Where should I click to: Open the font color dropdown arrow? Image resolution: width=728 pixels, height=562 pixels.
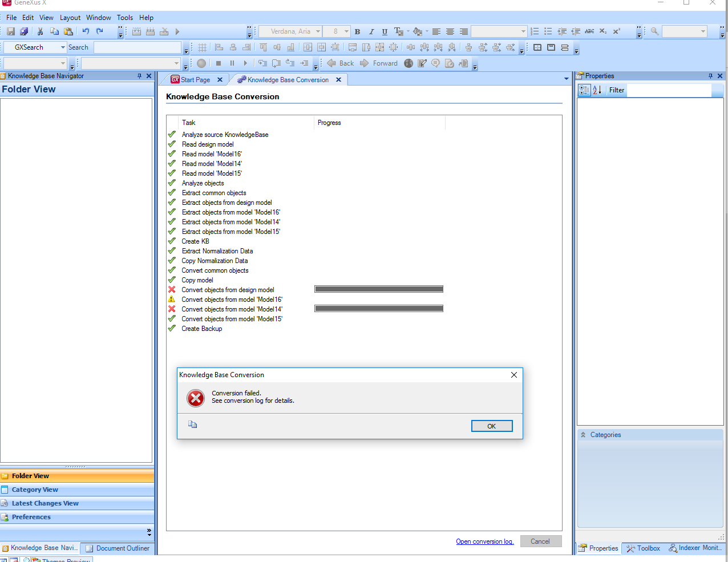pyautogui.click(x=408, y=31)
